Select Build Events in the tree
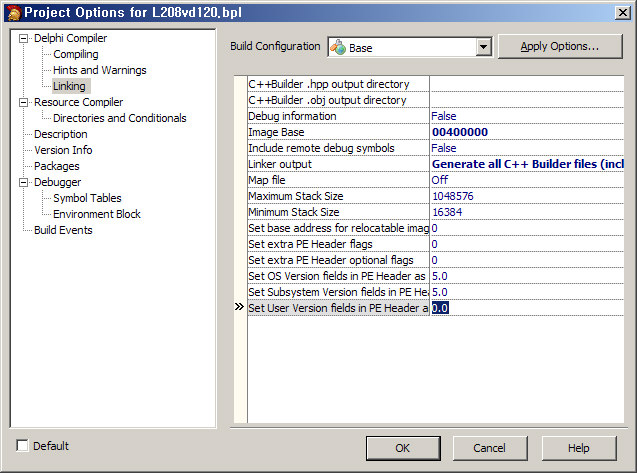This screenshot has height=473, width=637. click(x=63, y=230)
